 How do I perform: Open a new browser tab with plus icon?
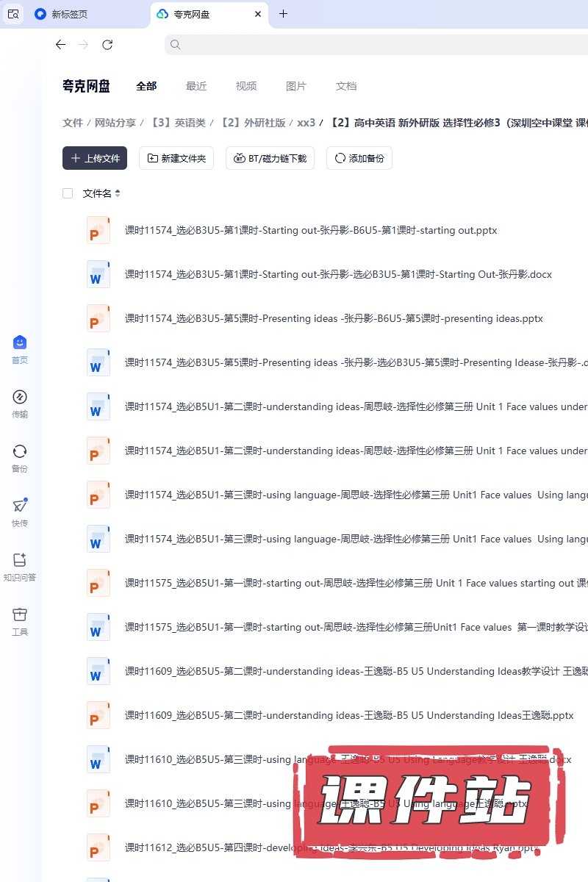pyautogui.click(x=284, y=14)
